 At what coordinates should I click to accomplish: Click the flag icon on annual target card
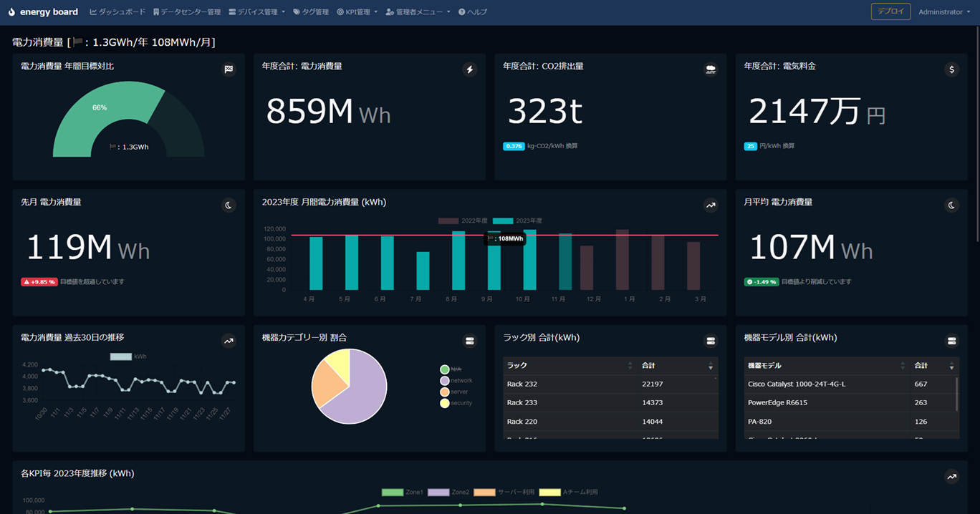(229, 69)
